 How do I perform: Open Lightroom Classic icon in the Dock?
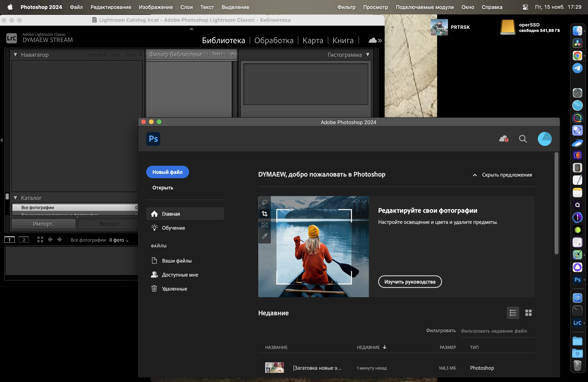pyautogui.click(x=577, y=323)
